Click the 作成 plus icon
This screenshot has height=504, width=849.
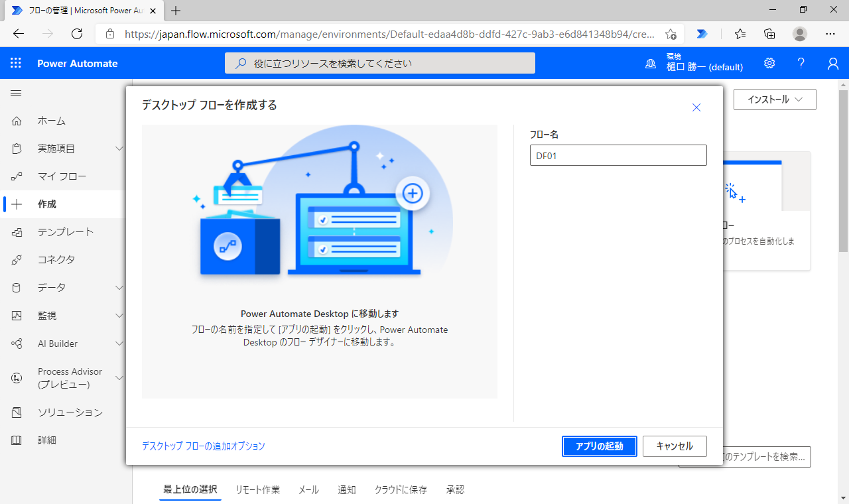pos(17,204)
